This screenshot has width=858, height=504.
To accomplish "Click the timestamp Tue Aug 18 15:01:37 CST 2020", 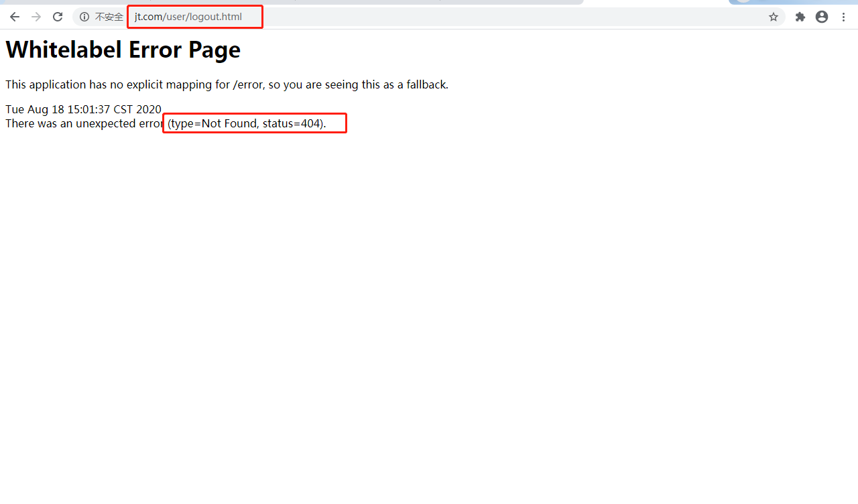I will 83,109.
